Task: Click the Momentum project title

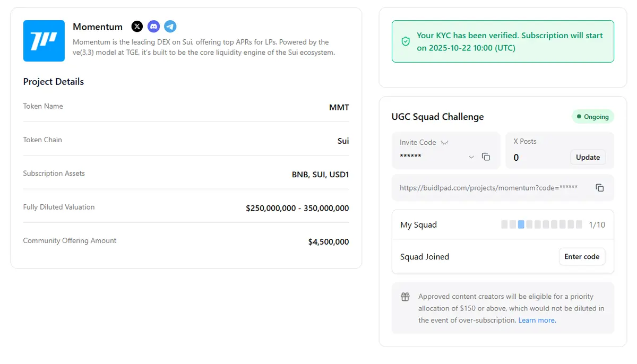Action: click(x=98, y=27)
